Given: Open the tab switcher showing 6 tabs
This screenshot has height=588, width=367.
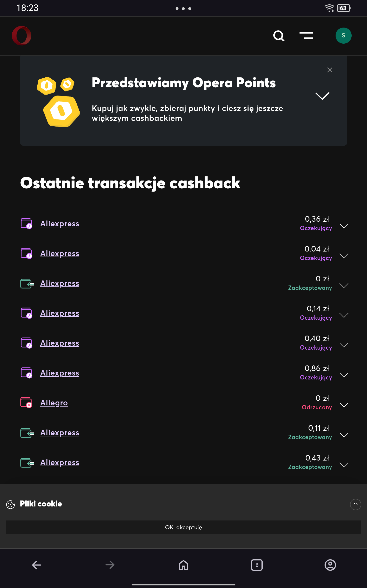Looking at the screenshot, I should pos(257,565).
